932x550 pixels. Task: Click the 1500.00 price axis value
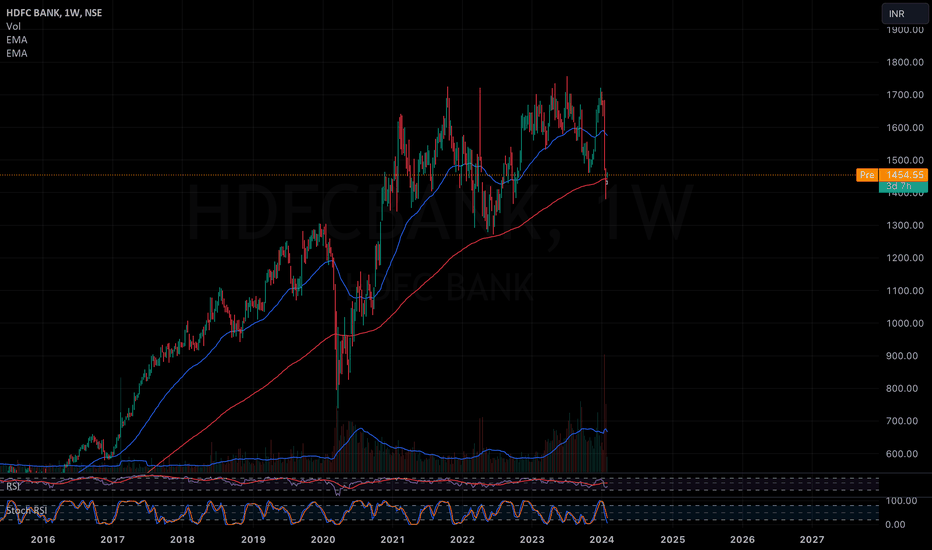(x=905, y=161)
